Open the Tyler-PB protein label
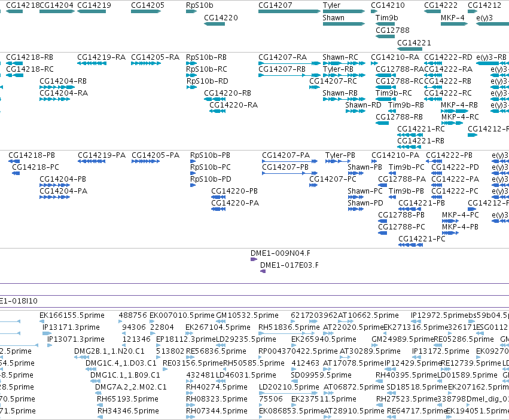Viewport: 509px width, 420px height. (x=340, y=155)
